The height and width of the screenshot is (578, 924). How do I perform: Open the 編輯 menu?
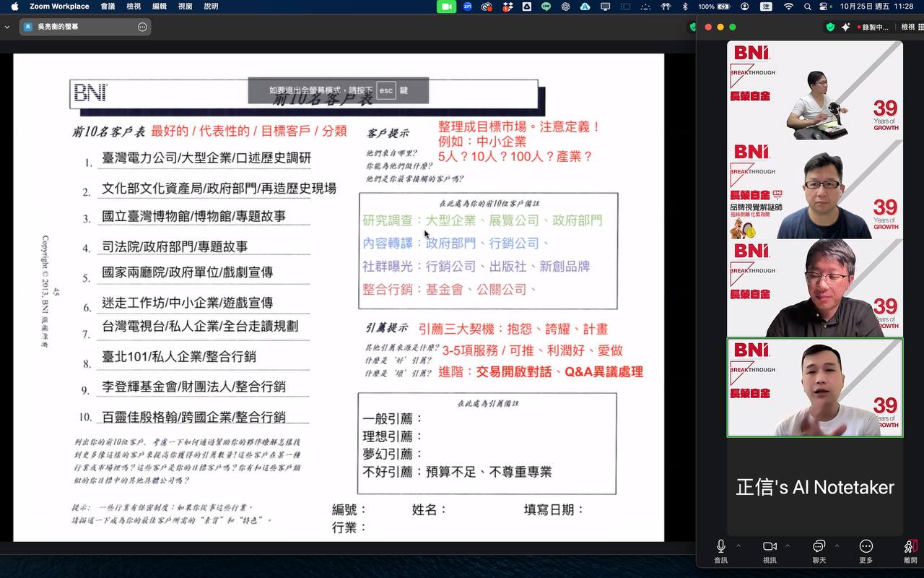click(x=160, y=6)
